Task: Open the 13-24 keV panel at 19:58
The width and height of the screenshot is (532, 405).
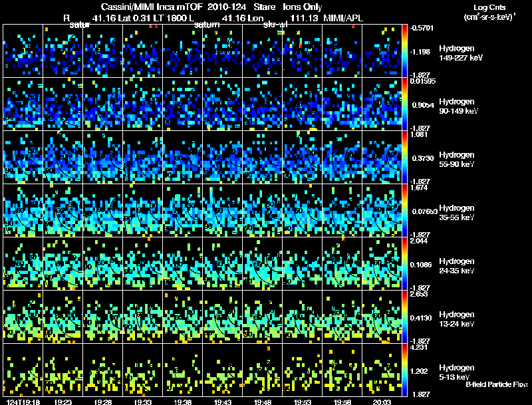Action: click(342, 317)
